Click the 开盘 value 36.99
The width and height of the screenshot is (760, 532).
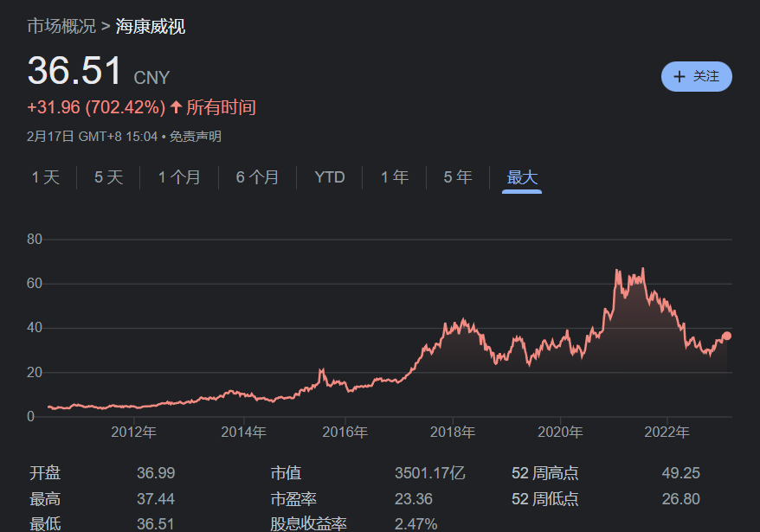click(x=156, y=473)
